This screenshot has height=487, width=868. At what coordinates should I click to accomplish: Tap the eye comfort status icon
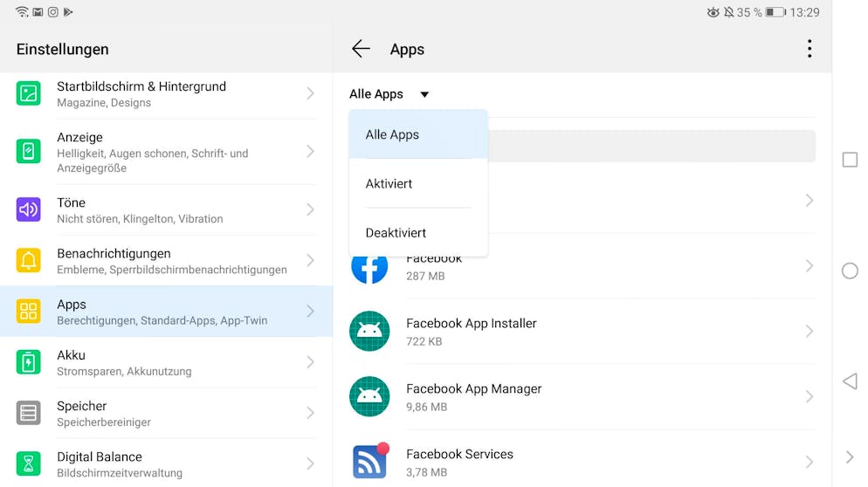point(713,12)
